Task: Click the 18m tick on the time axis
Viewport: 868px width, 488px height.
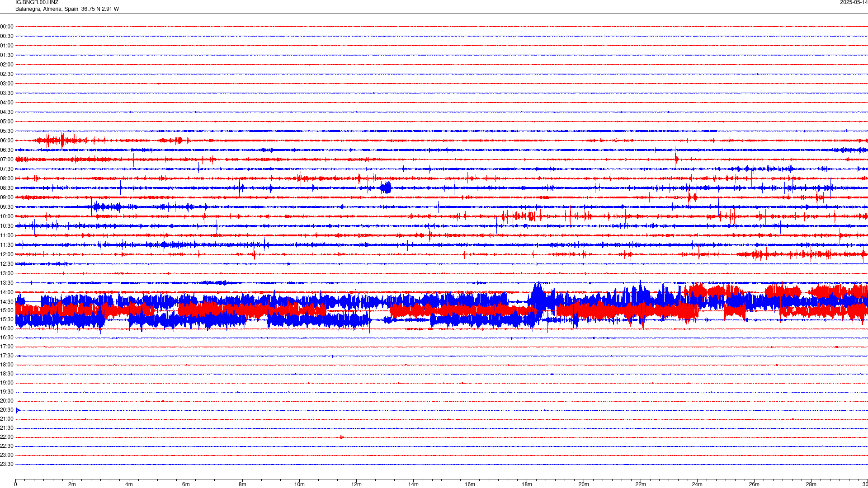Action: (527, 484)
